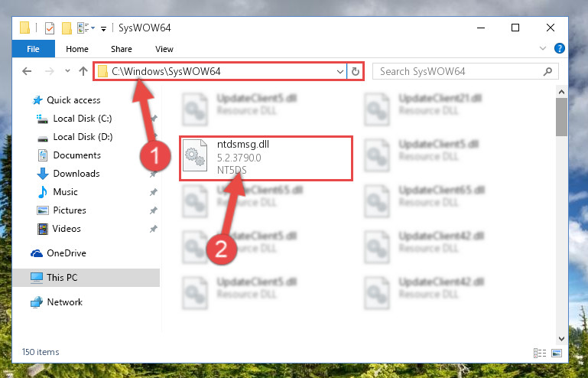Open the recent locations dropdown
The image size is (588, 378).
[x=67, y=70]
